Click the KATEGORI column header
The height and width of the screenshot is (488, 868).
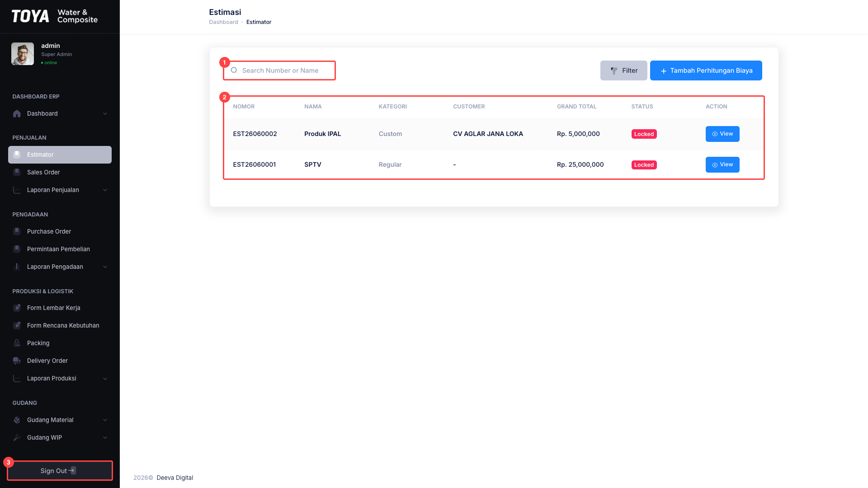[392, 107]
